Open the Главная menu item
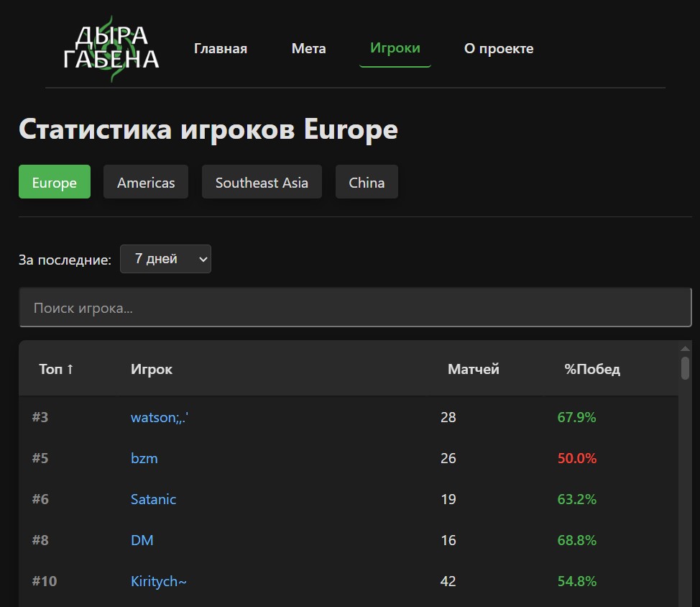This screenshot has width=700, height=607. click(x=221, y=48)
